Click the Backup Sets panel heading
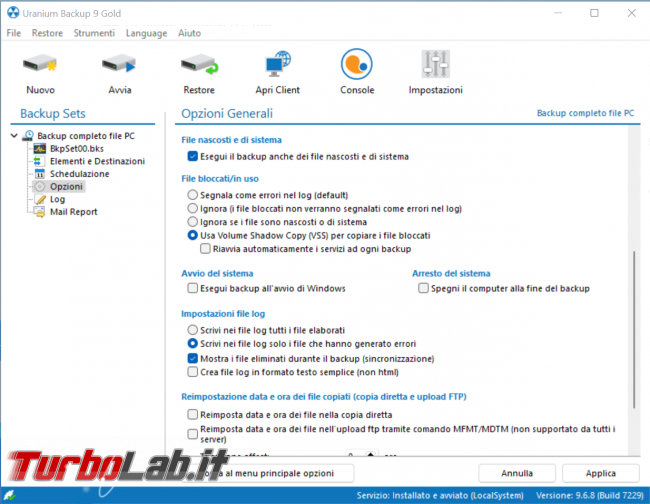 coord(53,113)
